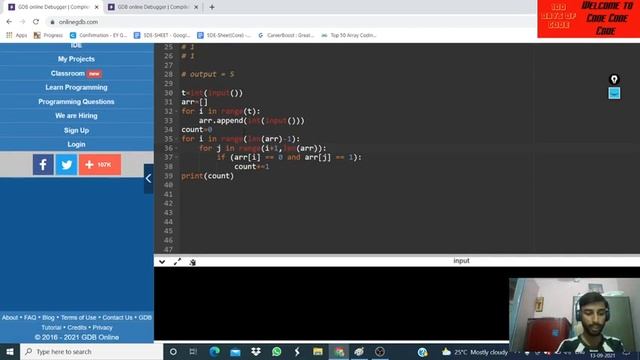Viewport: 640px width, 360px height.
Task: Share the page on Twitter
Action: pos(66,164)
